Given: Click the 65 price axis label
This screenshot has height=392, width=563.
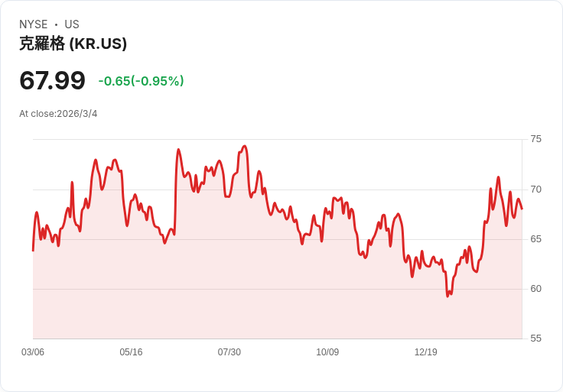Looking at the screenshot, I should 536,239.
